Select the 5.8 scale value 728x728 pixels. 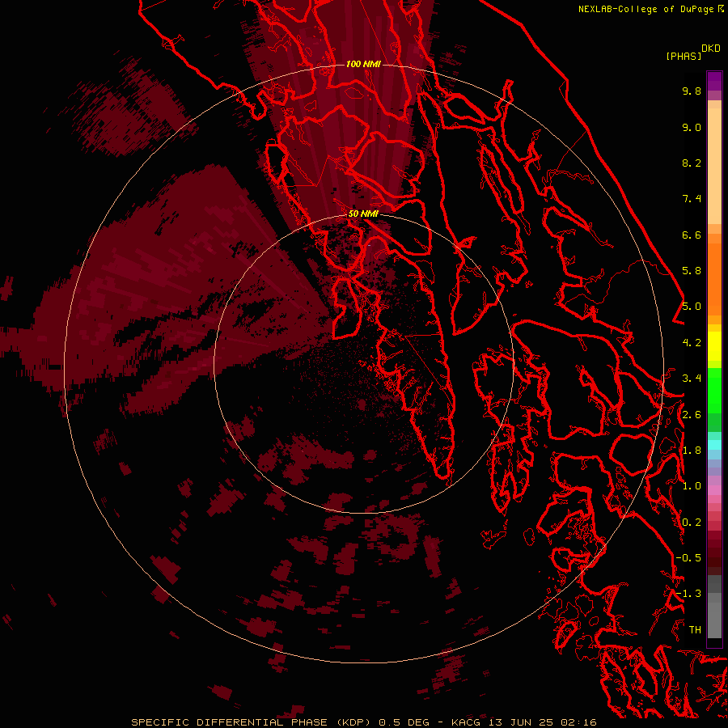coord(692,271)
